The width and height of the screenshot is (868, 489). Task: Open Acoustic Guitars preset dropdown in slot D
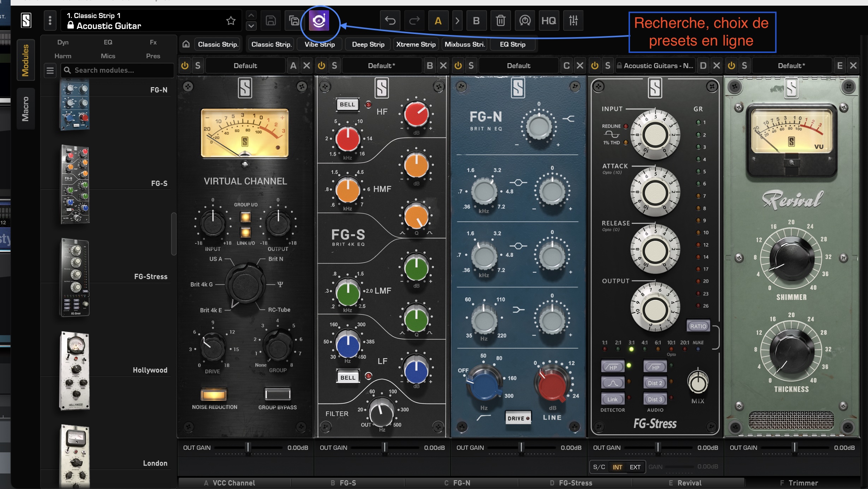point(655,66)
